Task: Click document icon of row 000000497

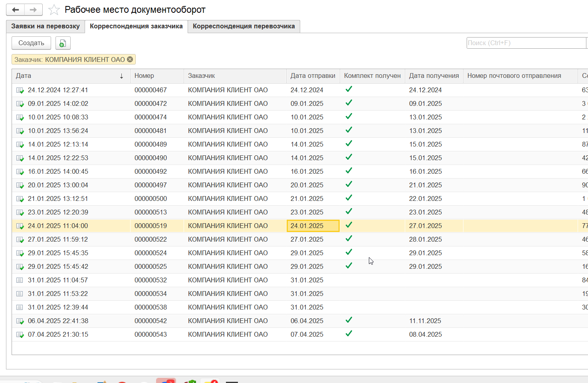Action: point(20,185)
